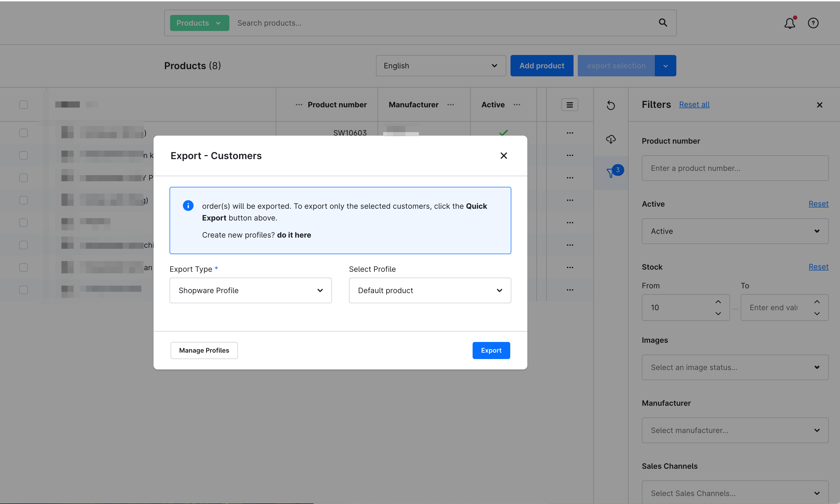Click the Reset all filters link
The height and width of the screenshot is (504, 840).
pos(694,105)
